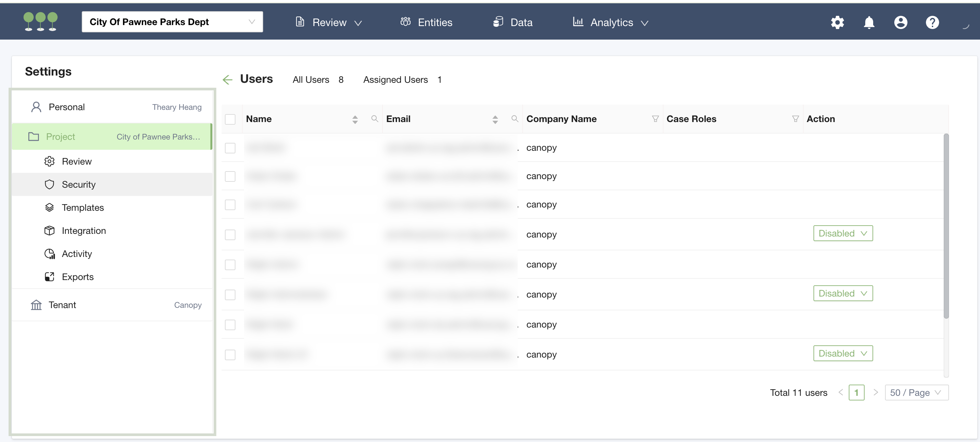Toggle checkbox for eighth user row
This screenshot has height=442, width=980.
tap(230, 353)
